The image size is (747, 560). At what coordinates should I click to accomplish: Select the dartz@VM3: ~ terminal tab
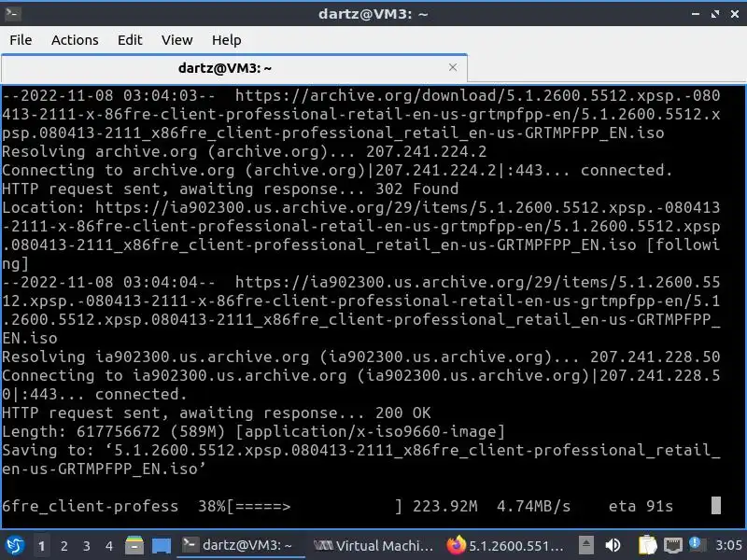point(233,68)
